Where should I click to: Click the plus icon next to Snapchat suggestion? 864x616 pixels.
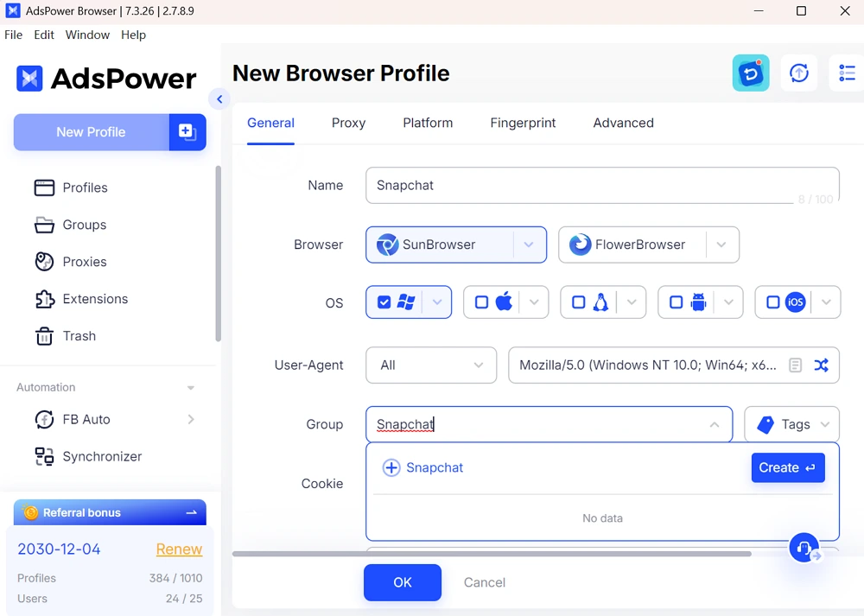click(391, 467)
